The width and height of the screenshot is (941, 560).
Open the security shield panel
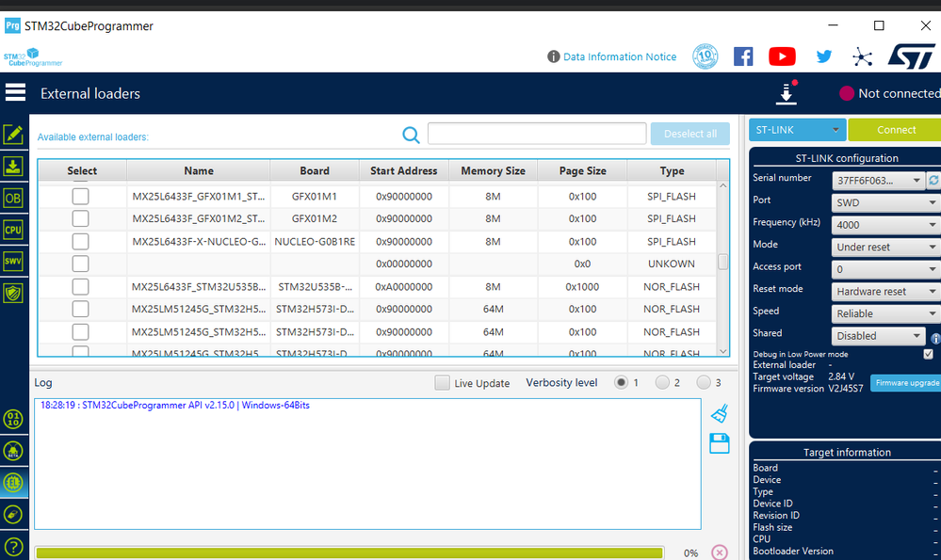pos(13,293)
